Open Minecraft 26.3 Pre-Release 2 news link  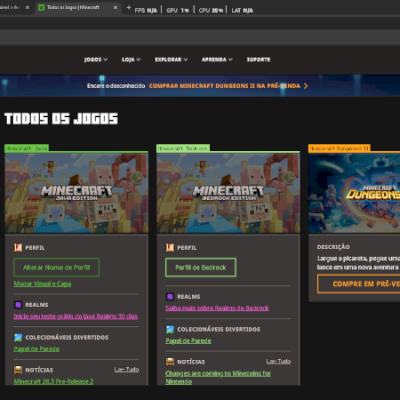(x=53, y=382)
